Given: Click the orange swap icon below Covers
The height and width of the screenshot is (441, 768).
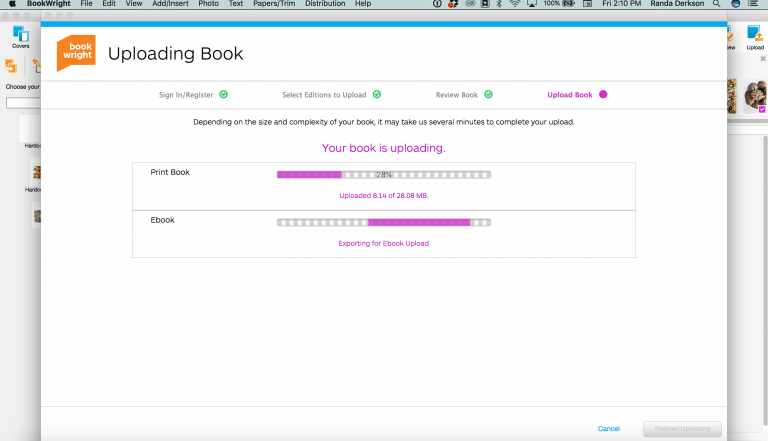Looking at the screenshot, I should point(11,66).
